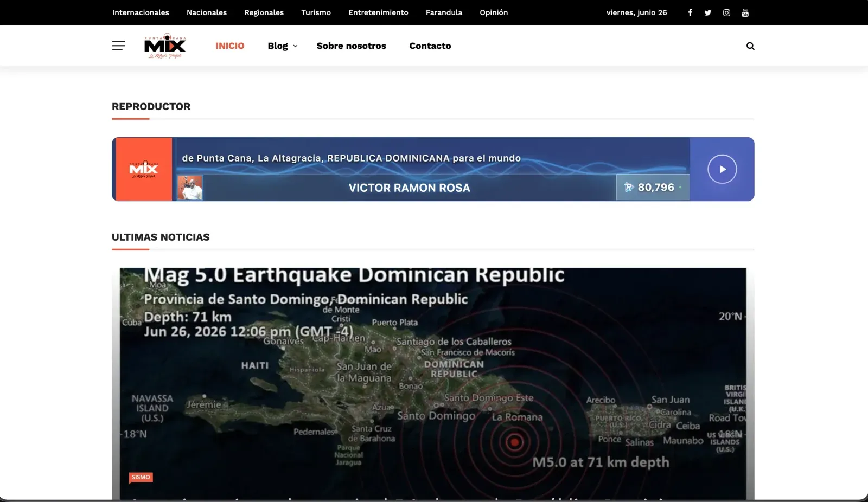
Task: Open the hamburger side menu
Action: (118, 46)
